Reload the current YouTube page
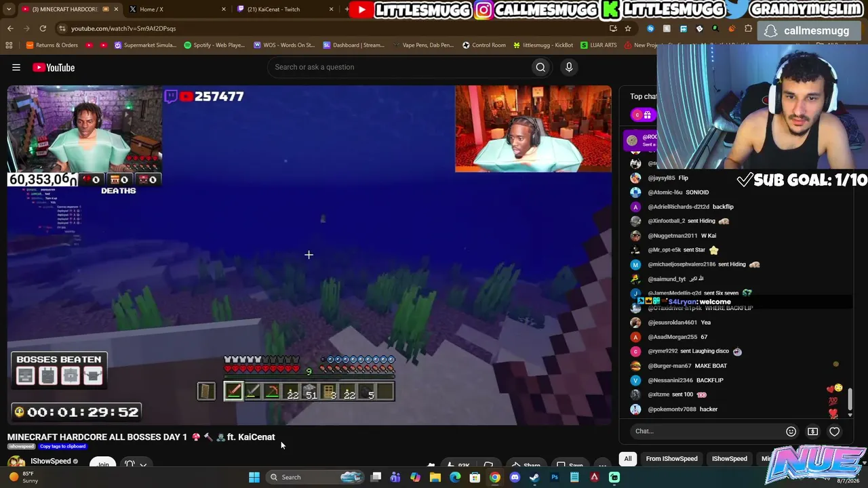Viewport: 868px width, 488px height. pyautogui.click(x=43, y=28)
